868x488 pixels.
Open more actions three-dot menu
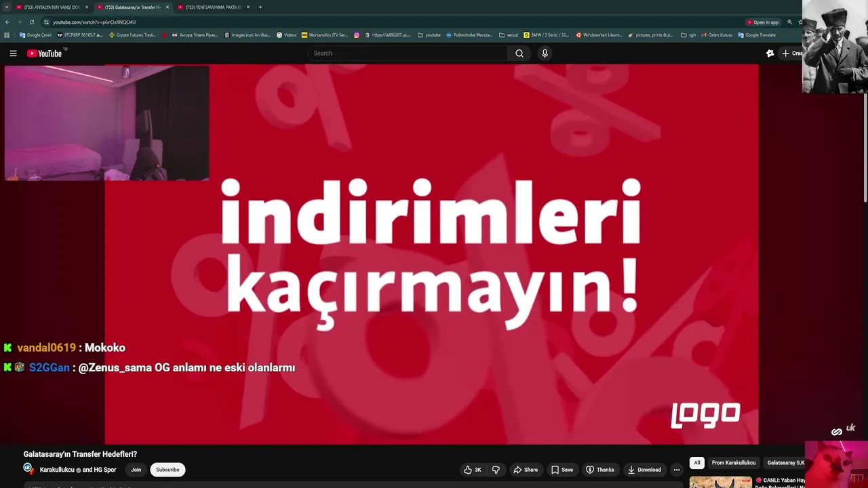pos(676,470)
